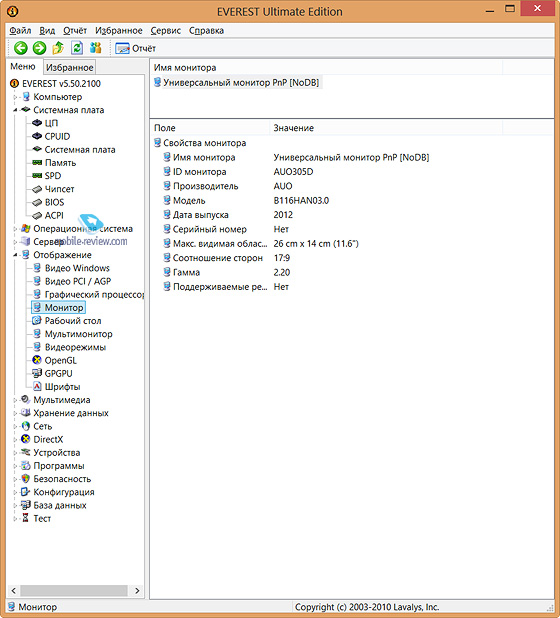Select Универсальный монитор PnP [NoDB] in top list
560x618 pixels.
(241, 82)
